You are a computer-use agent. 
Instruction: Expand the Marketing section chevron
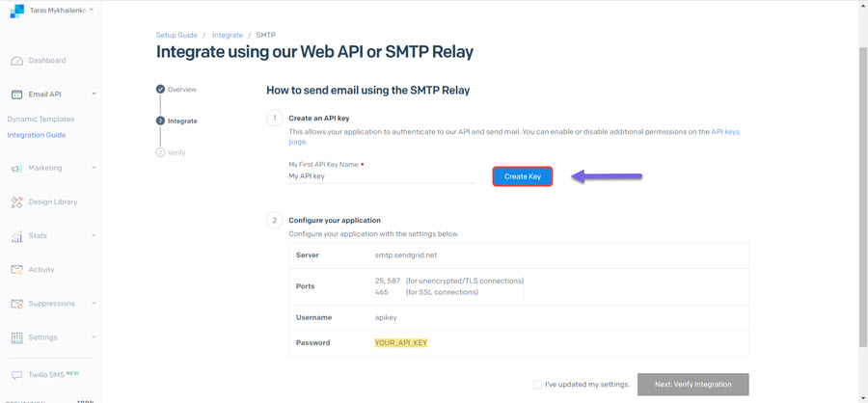(x=94, y=167)
